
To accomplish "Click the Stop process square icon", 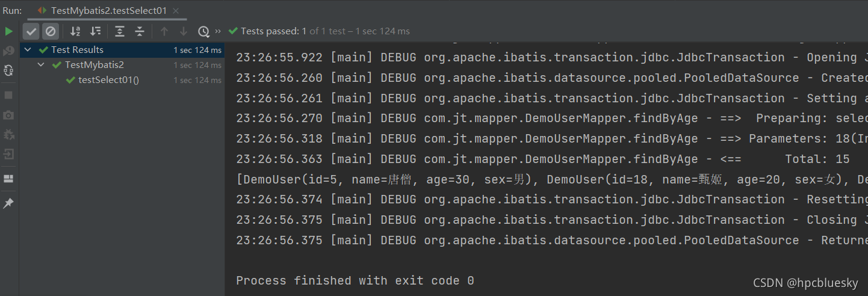I will pos(8,95).
